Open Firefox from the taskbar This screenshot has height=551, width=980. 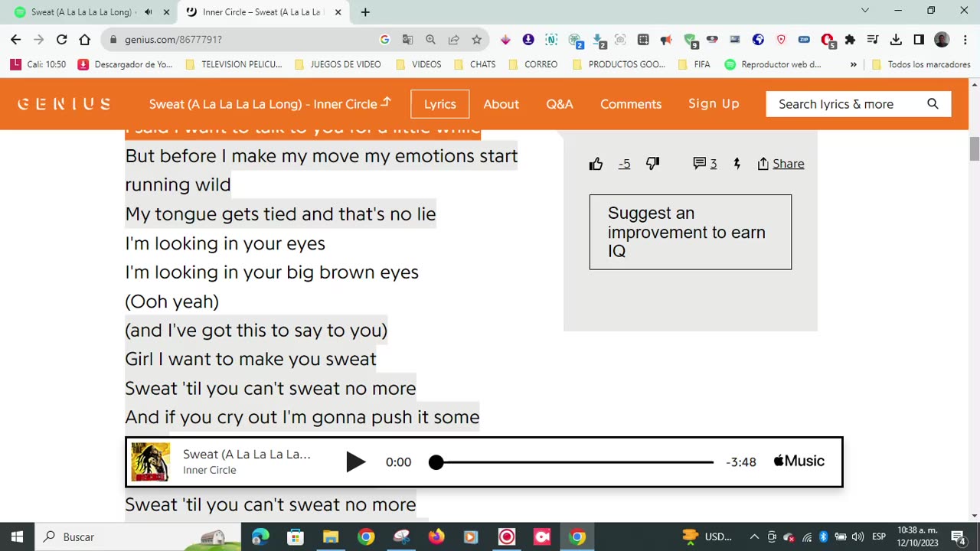[x=436, y=536]
